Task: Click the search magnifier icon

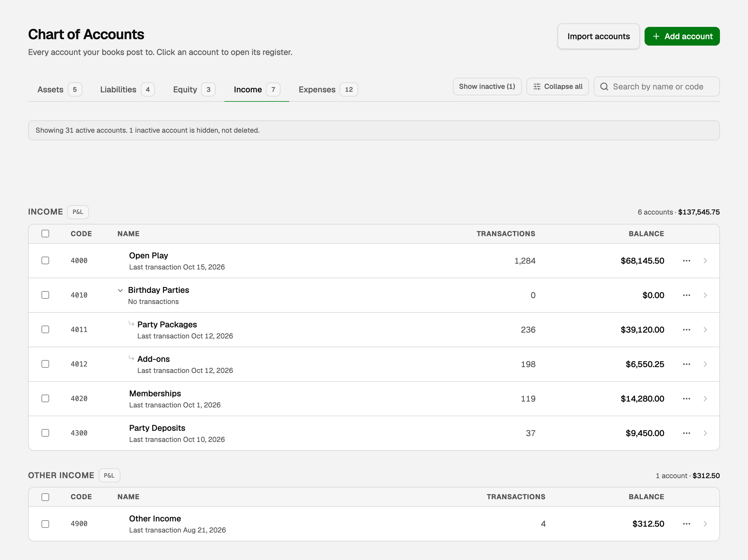Action: tap(604, 87)
